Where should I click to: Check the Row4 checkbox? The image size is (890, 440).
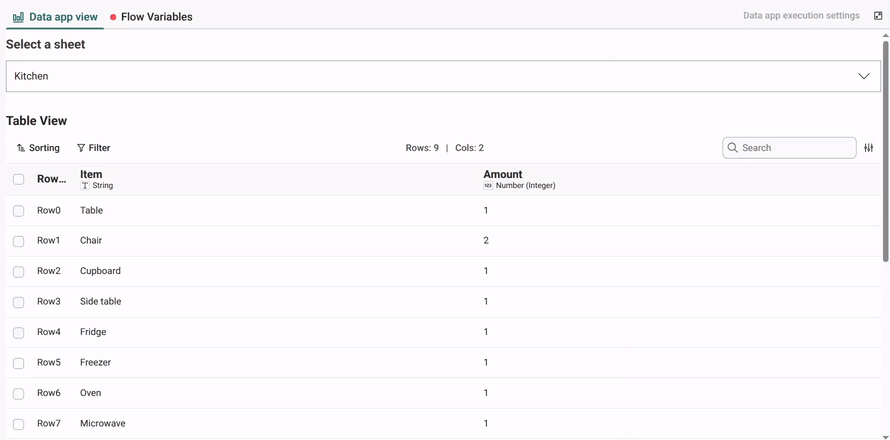[19, 333]
